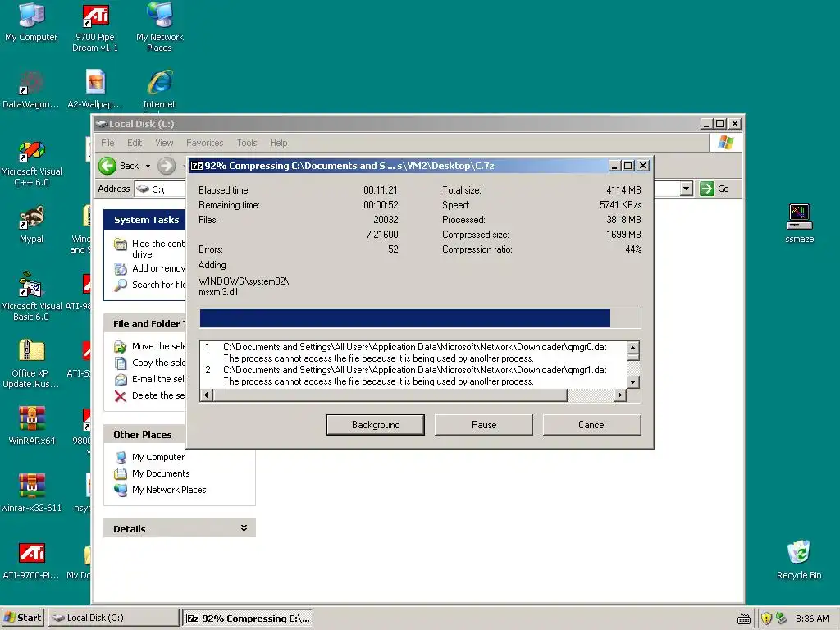Screen dimensions: 840x630
Task: Pause the compression
Action: pyautogui.click(x=484, y=424)
